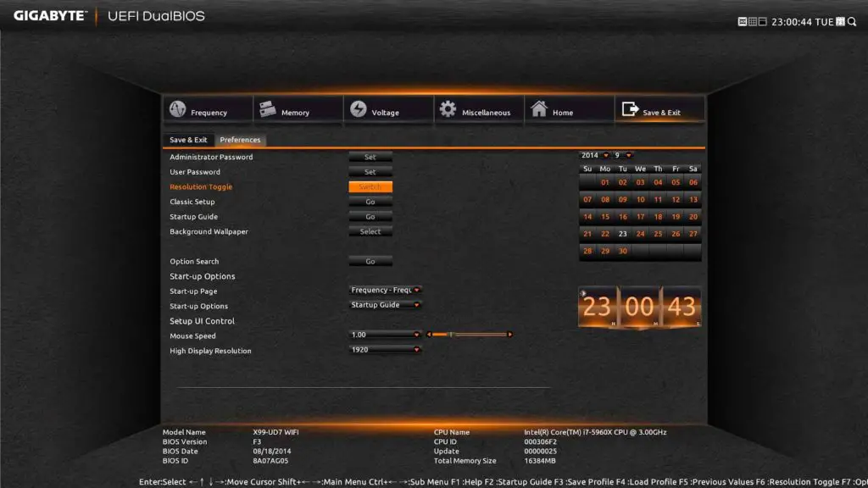This screenshot has width=868, height=488.
Task: Open the Save & Exit door icon
Action: (630, 109)
